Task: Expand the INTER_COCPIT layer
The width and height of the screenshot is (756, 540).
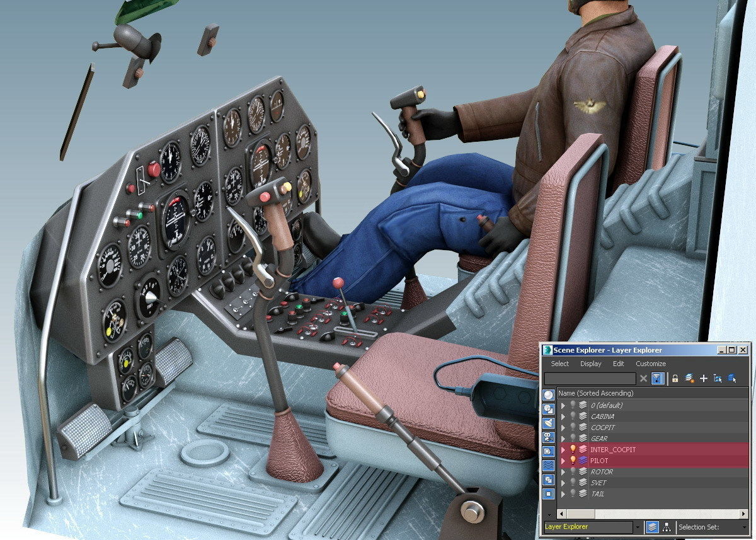Action: pos(563,450)
